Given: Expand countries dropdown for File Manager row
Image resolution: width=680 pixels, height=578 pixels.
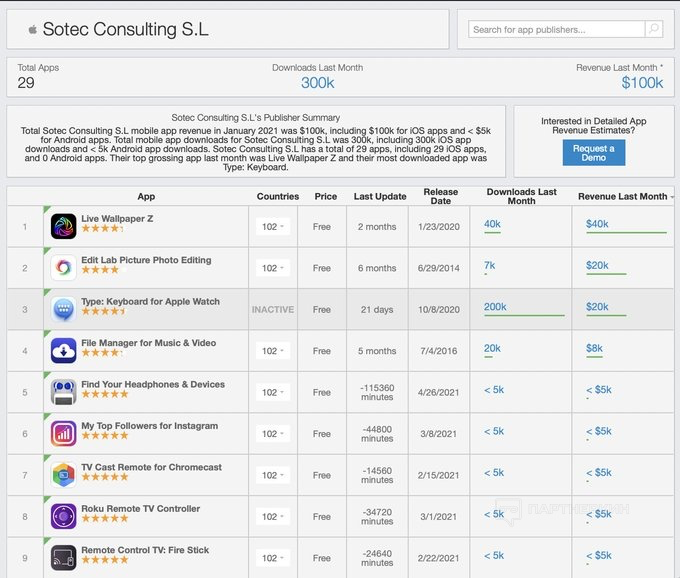Looking at the screenshot, I should point(273,351).
